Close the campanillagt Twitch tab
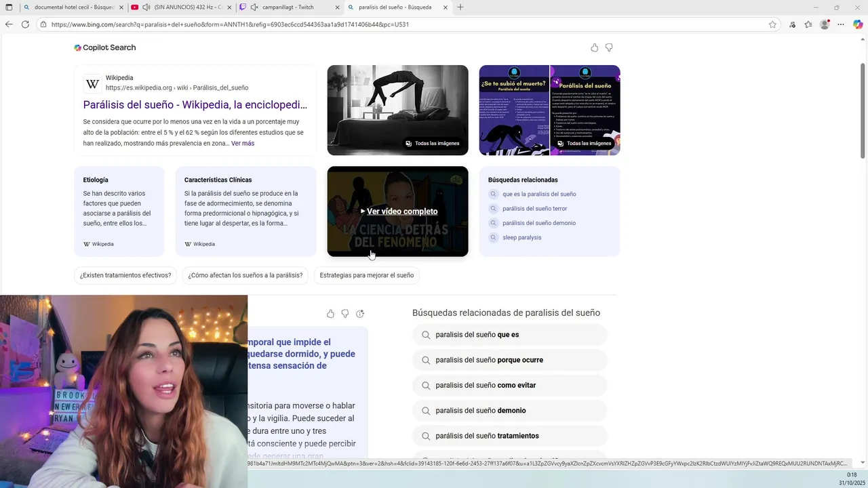 coord(337,7)
